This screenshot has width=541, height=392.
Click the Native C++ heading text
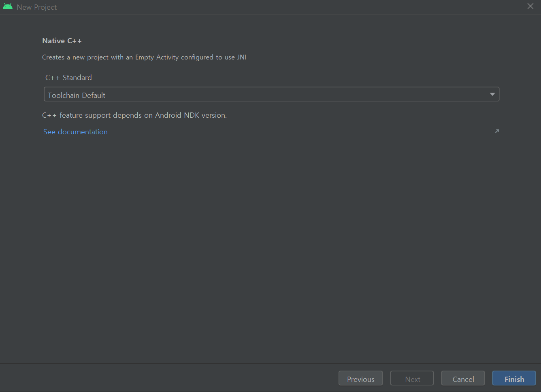pyautogui.click(x=62, y=41)
